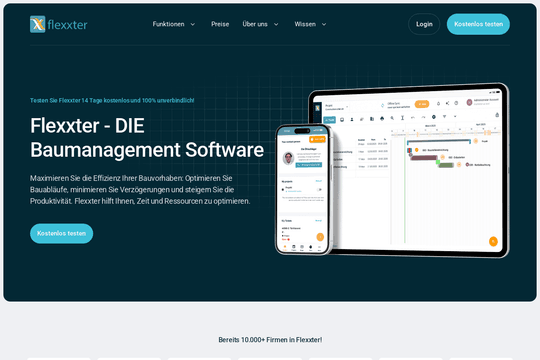Screen dimensions: 540x360
Task: Click the undo arrow in tablet toolbar
Action: 413,117
